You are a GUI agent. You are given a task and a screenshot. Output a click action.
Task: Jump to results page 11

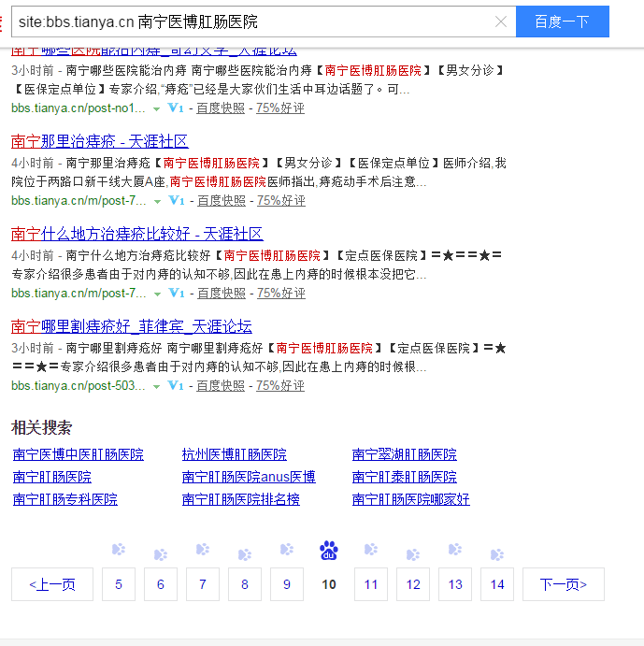371,584
